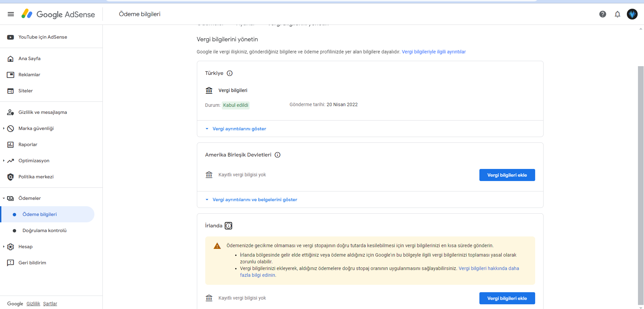Click the date 20 Nisan 2022

[x=342, y=104]
